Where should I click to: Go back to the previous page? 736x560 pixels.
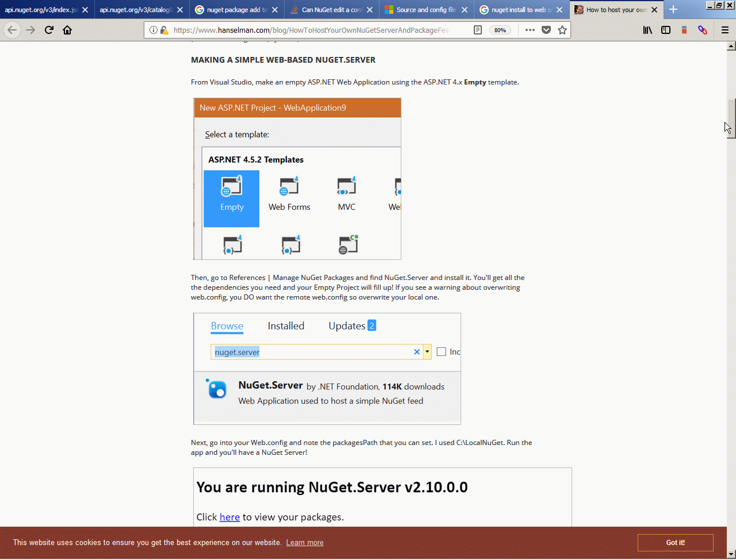[x=12, y=30]
